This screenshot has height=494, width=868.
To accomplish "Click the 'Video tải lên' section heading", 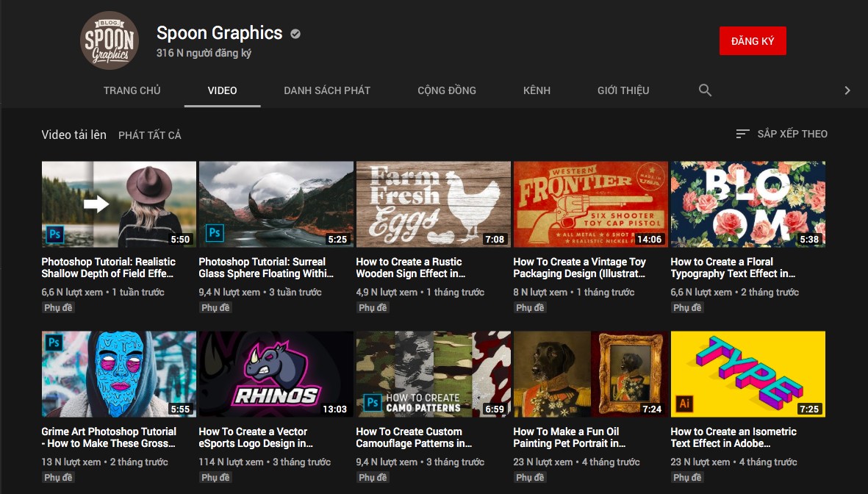I will pyautogui.click(x=73, y=135).
